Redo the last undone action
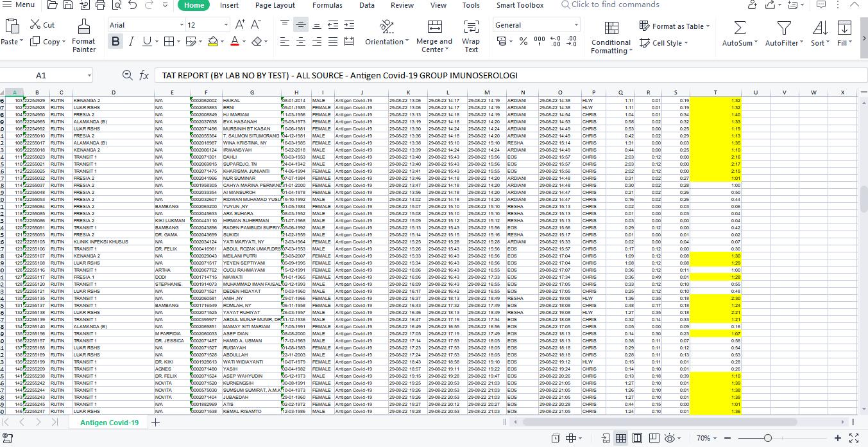The height and width of the screenshot is (447, 868). (149, 5)
